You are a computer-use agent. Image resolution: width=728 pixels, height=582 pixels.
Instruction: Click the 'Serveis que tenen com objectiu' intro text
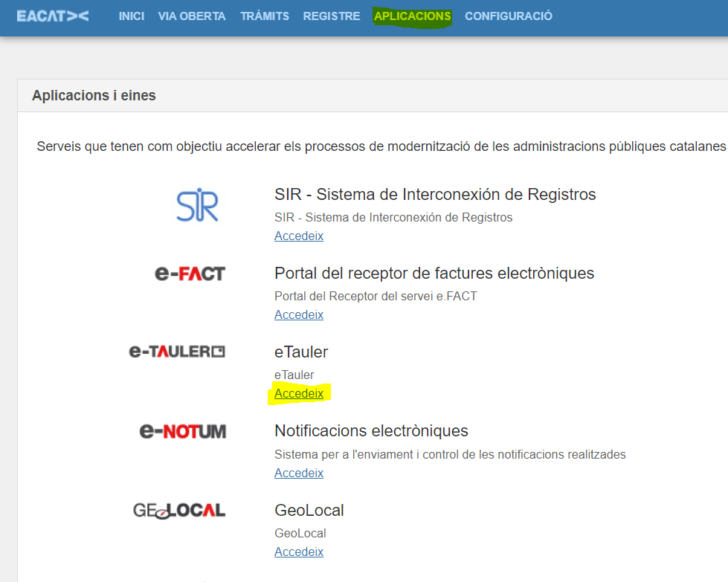(381, 146)
